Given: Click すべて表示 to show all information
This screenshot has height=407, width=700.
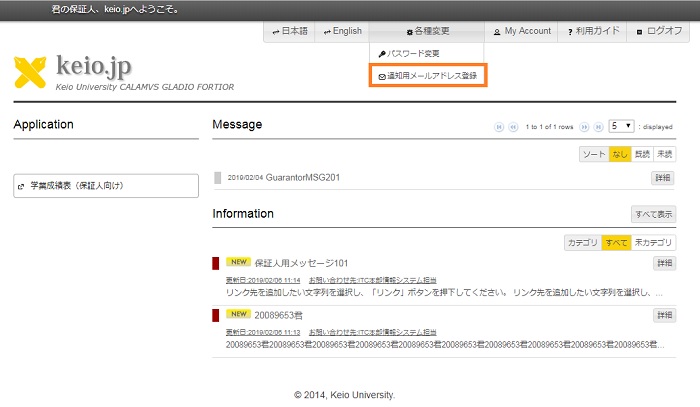Looking at the screenshot, I should tap(653, 214).
